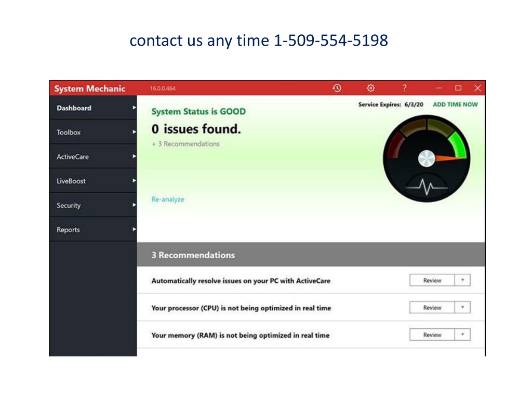532x399 pixels.
Task: Open settings gear in title bar
Action: click(370, 88)
